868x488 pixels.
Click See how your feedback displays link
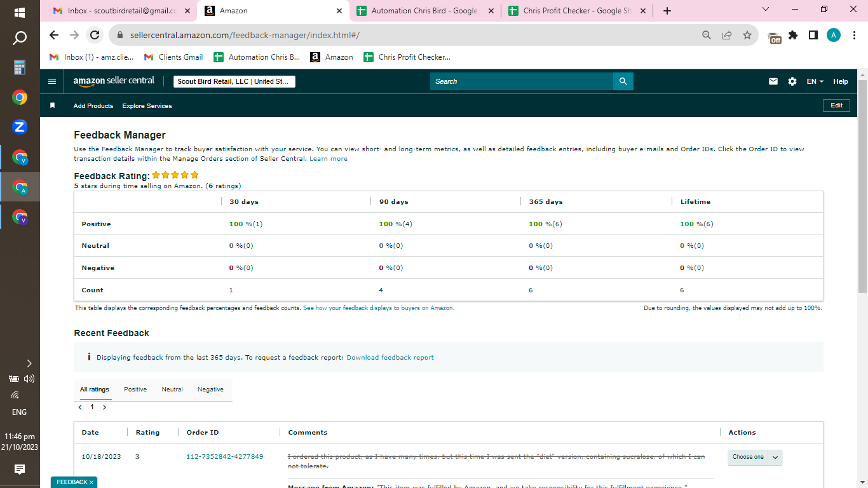379,308
